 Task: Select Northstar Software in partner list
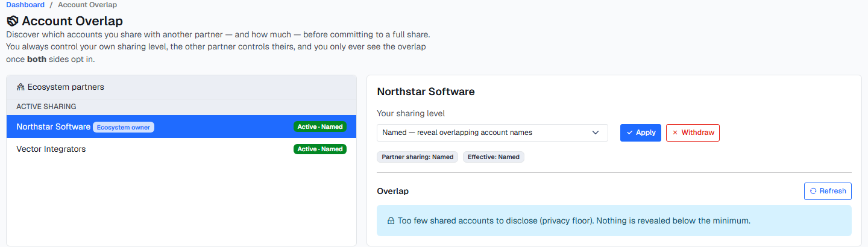point(181,127)
